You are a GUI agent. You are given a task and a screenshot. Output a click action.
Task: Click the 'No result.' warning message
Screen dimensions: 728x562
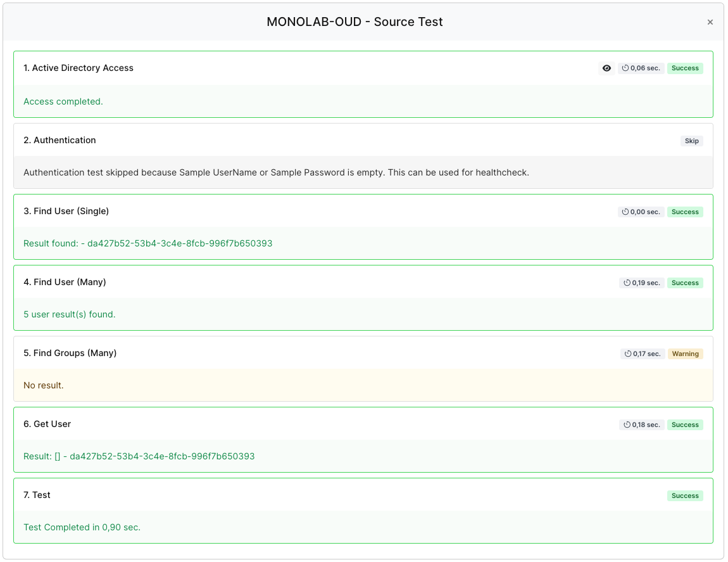tap(44, 385)
